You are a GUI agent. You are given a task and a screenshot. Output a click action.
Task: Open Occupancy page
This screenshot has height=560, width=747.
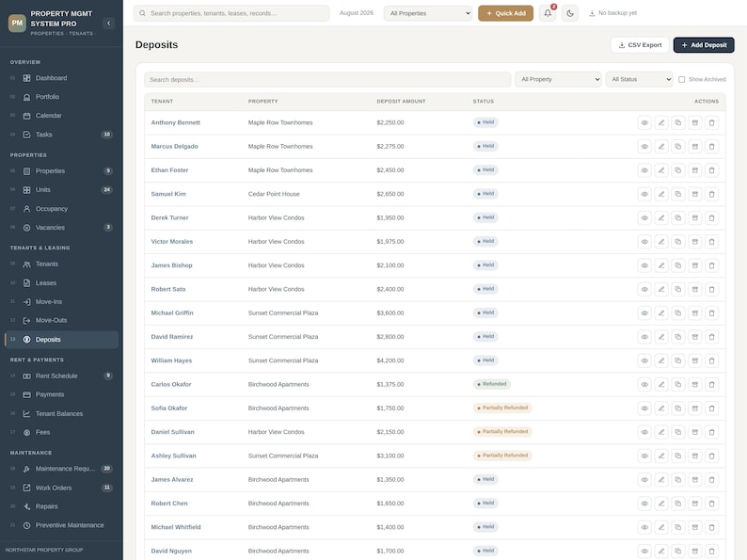click(61, 209)
